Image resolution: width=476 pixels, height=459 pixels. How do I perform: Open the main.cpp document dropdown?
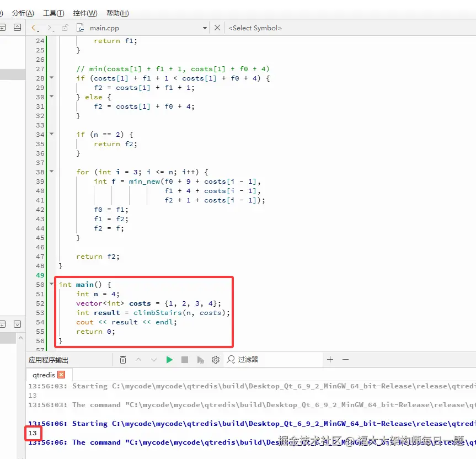(x=205, y=28)
